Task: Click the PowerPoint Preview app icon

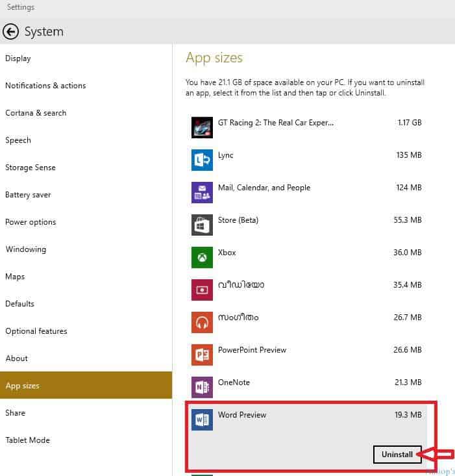Action: [202, 355]
